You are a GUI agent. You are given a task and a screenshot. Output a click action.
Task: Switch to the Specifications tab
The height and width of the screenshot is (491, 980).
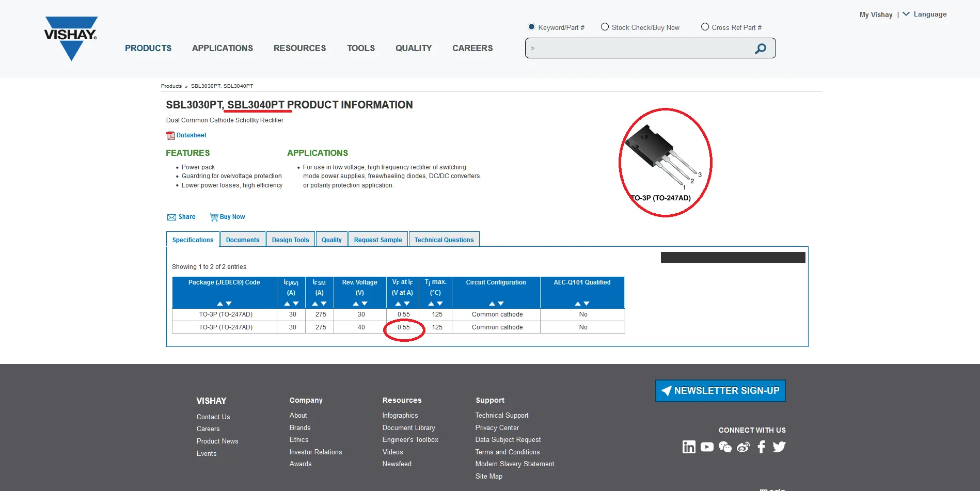(193, 240)
